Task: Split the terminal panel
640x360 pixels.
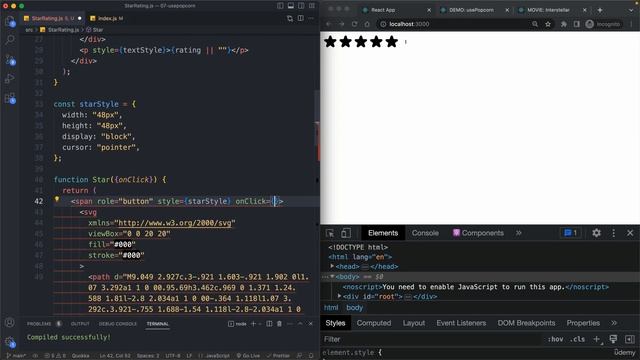Action: (x=269, y=324)
